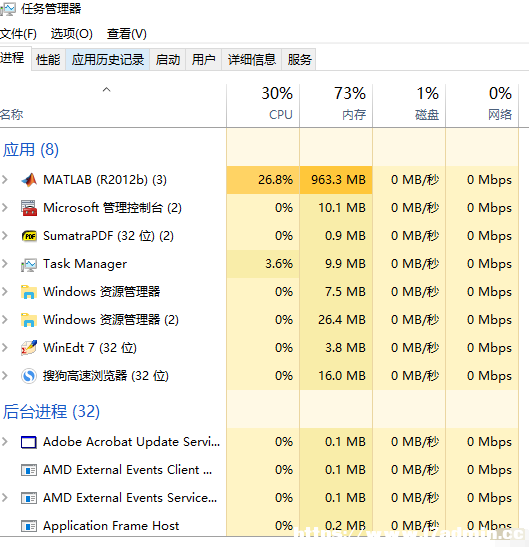The height and width of the screenshot is (547, 529).
Task: Open the 文件(F) menu
Action: tap(18, 34)
